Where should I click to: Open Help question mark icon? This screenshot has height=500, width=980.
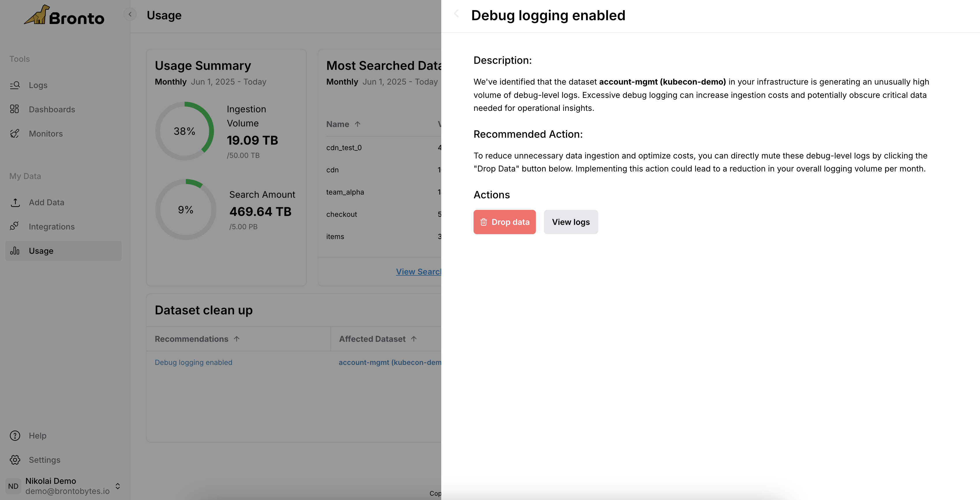pos(15,436)
